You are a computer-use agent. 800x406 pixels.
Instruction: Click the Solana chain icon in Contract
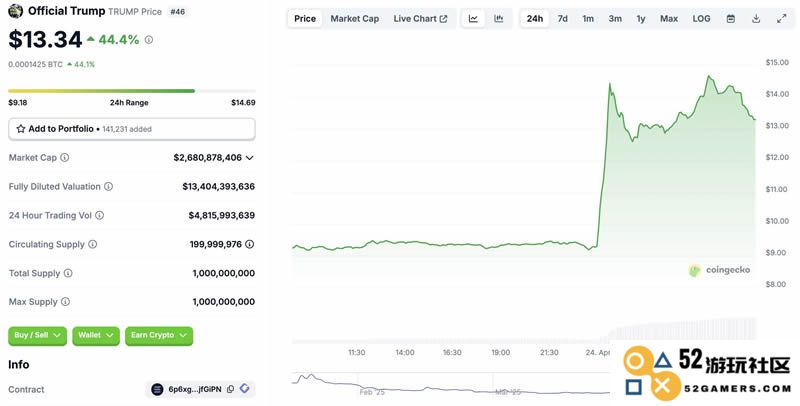[157, 389]
